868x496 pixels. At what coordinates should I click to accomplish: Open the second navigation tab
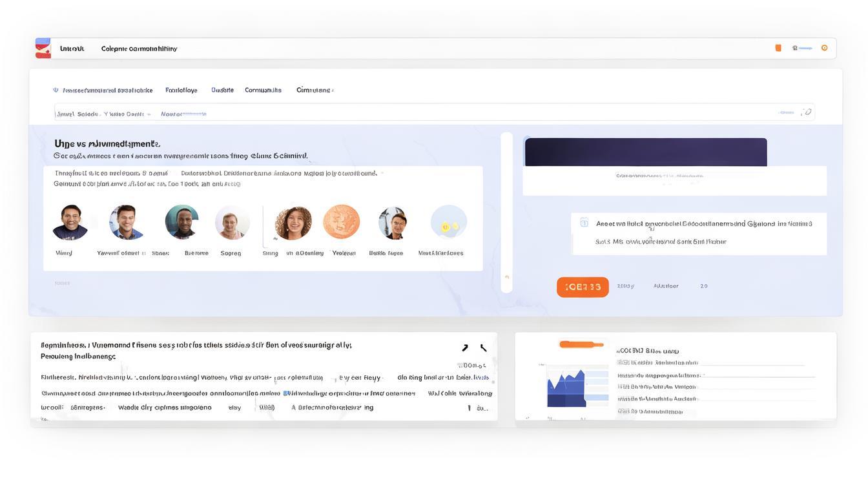tap(181, 90)
